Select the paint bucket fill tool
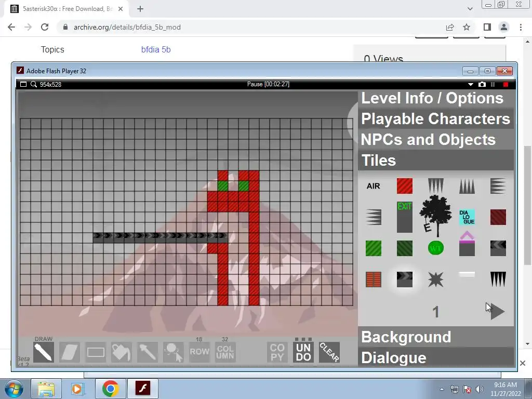Screen dimensions: 532x399 tap(122, 352)
